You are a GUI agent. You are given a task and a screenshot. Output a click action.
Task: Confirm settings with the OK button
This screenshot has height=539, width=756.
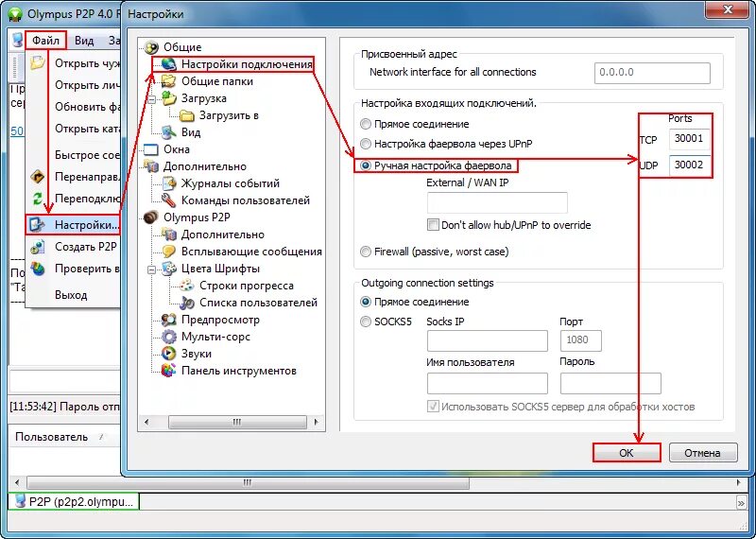coord(627,453)
